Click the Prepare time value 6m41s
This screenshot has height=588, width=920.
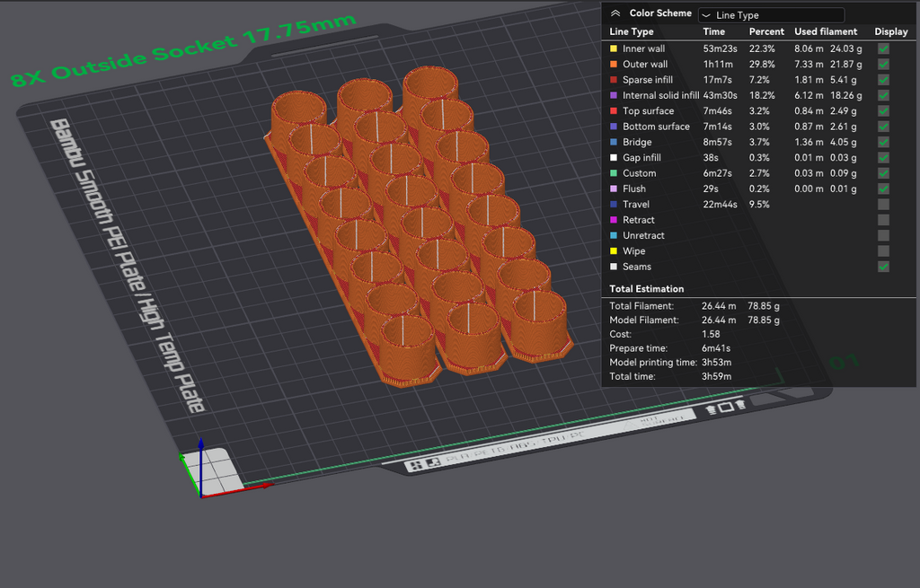pyautogui.click(x=716, y=348)
